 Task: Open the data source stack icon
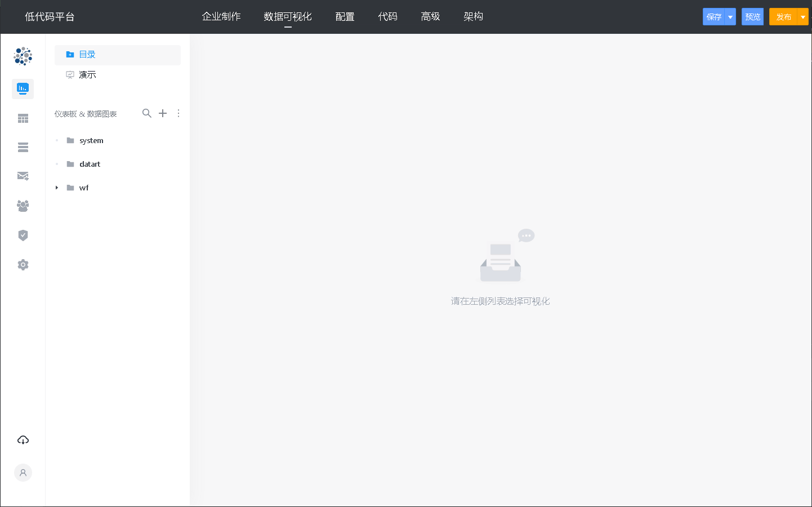pyautogui.click(x=23, y=148)
